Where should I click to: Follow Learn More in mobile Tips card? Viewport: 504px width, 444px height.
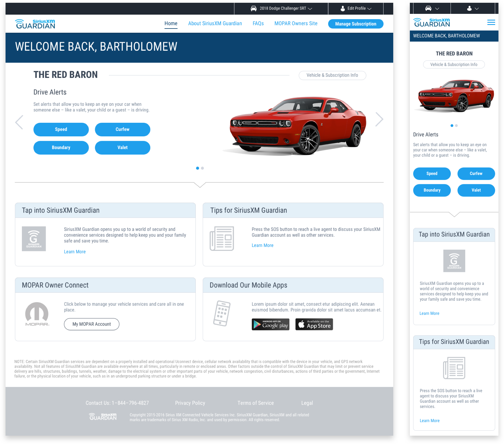pos(430,421)
